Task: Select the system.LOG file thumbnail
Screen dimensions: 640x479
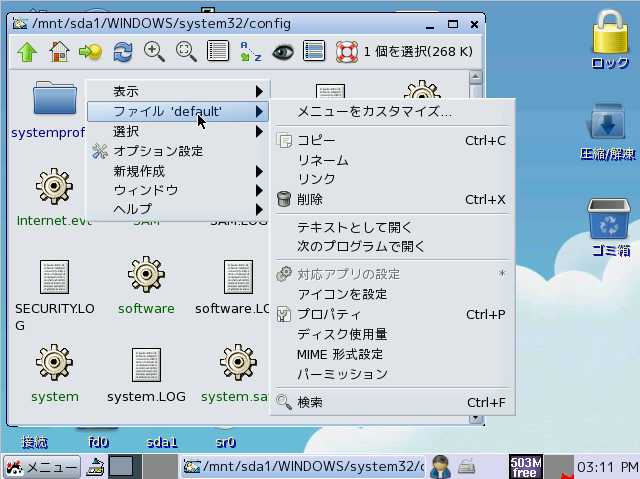Action: coord(146,368)
